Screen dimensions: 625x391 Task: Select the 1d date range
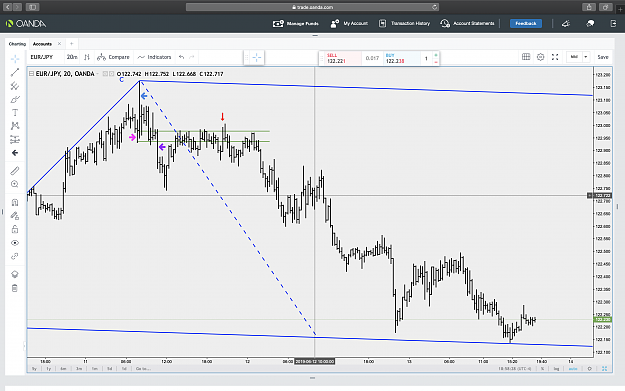click(x=124, y=369)
